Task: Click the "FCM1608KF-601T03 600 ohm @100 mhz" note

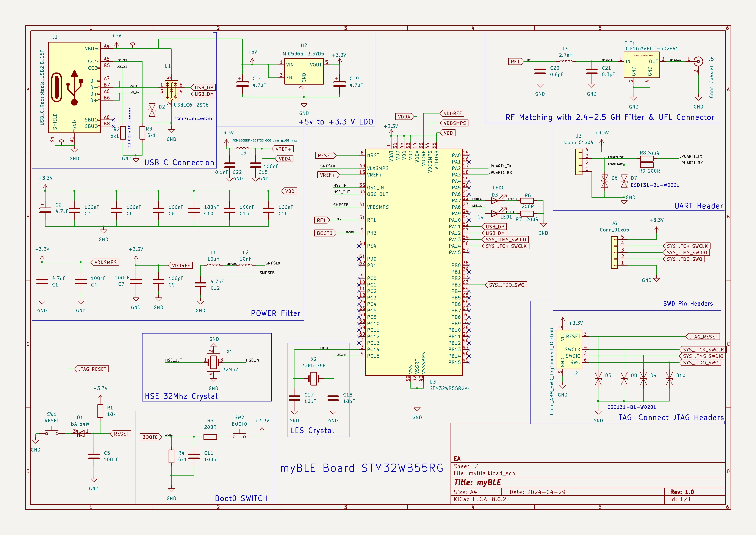Action: [265, 140]
